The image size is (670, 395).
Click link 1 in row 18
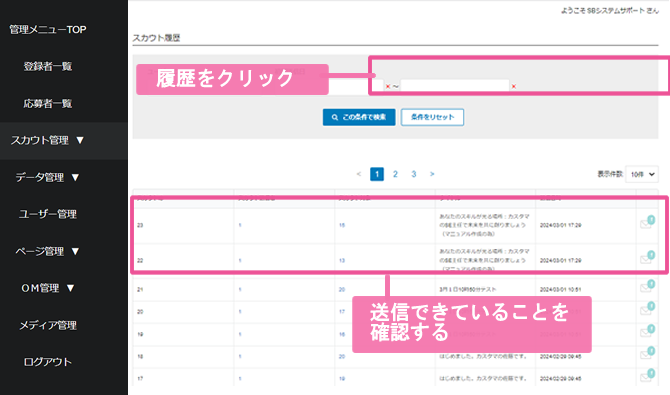click(x=240, y=357)
